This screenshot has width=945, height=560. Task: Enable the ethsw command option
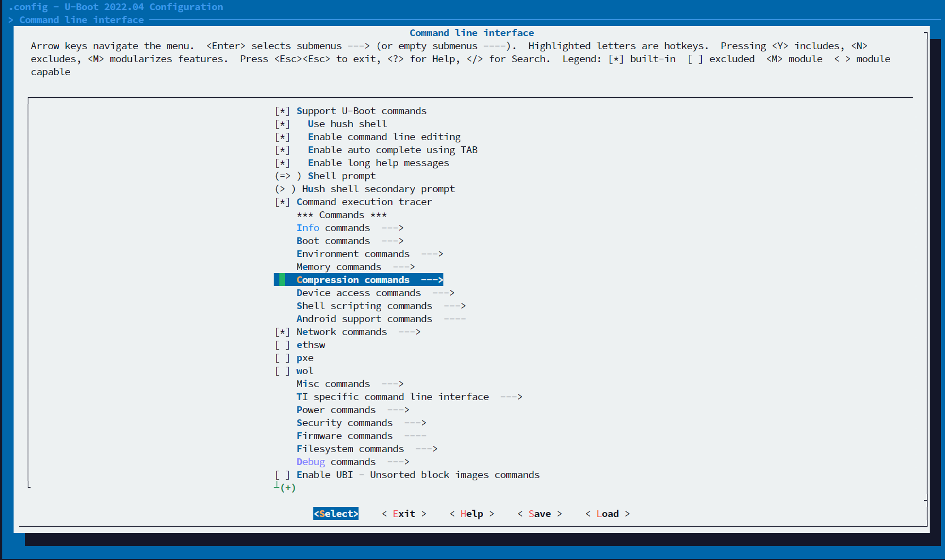(x=282, y=345)
